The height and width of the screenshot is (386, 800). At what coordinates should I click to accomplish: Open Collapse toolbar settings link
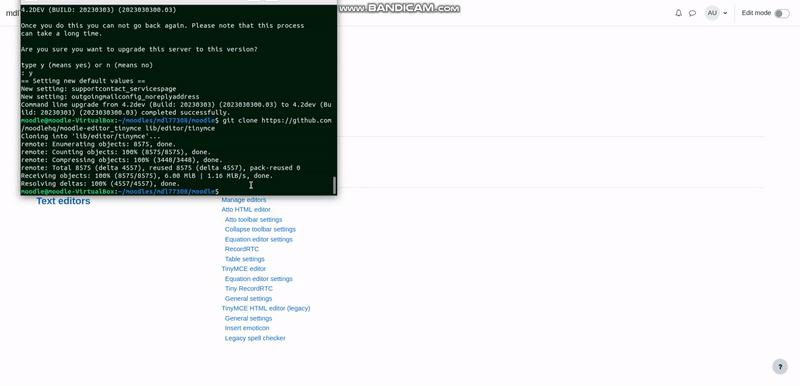point(260,229)
